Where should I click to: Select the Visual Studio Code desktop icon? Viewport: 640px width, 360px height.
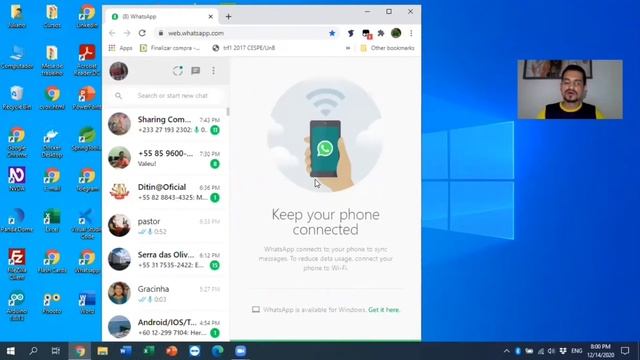[87, 223]
